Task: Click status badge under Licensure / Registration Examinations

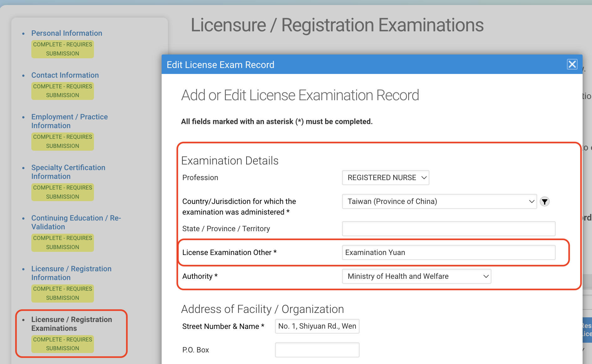Action: [x=63, y=344]
